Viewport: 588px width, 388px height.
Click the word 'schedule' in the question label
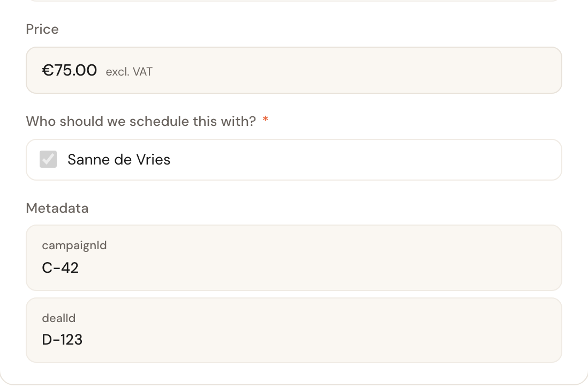160,122
